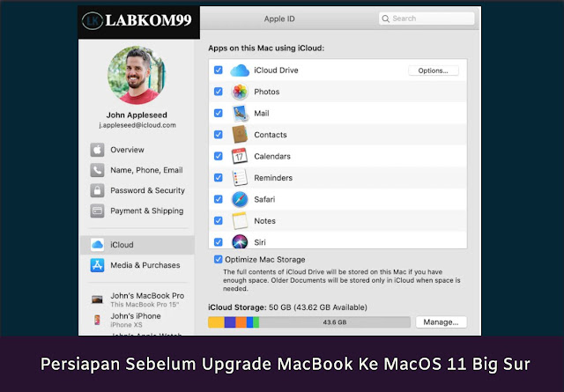The width and height of the screenshot is (564, 392).
Task: Click the MacBook Pro device icon
Action: click(97, 300)
